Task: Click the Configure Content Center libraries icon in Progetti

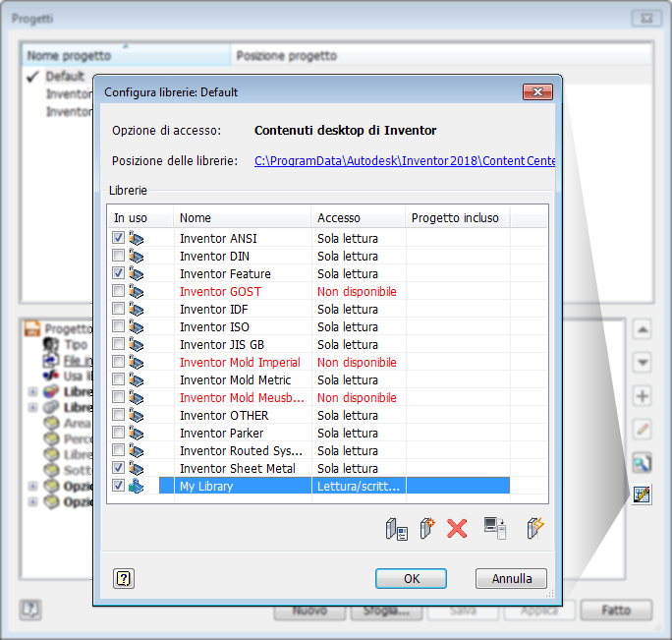Action: (642, 495)
